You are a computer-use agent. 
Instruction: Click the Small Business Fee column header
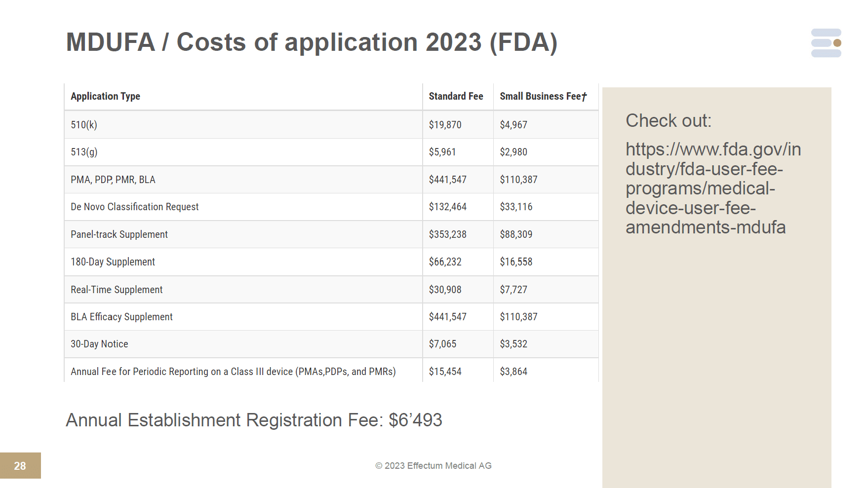coord(543,96)
